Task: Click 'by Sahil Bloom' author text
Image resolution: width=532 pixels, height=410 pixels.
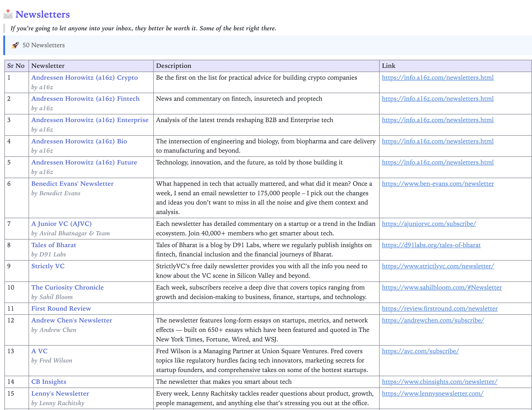Action: tap(52, 297)
